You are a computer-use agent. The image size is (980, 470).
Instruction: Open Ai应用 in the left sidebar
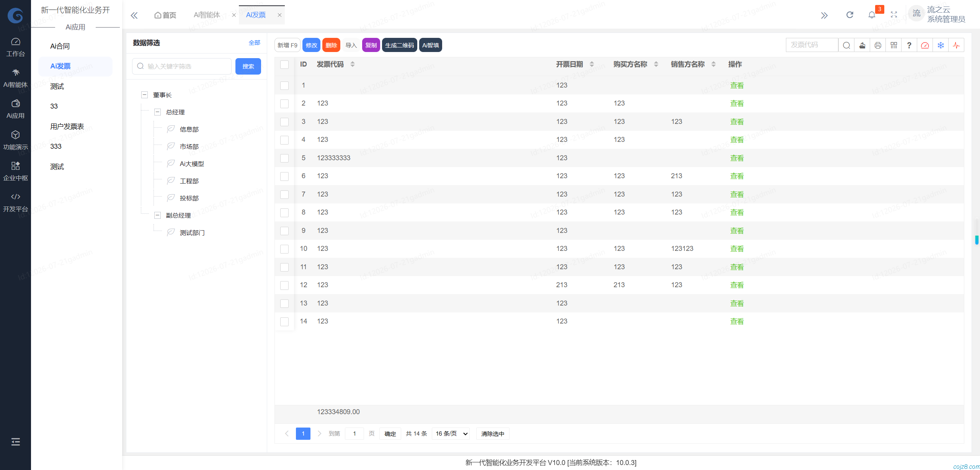coord(15,109)
